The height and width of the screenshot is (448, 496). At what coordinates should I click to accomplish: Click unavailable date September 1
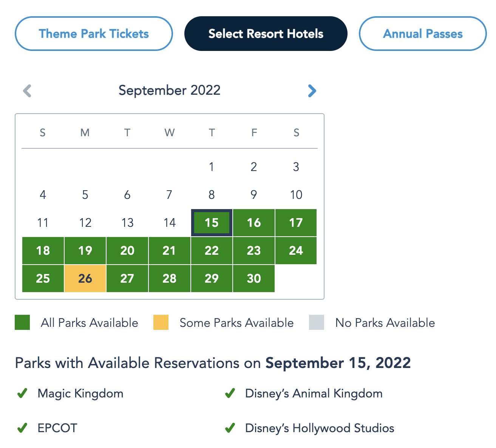click(212, 167)
